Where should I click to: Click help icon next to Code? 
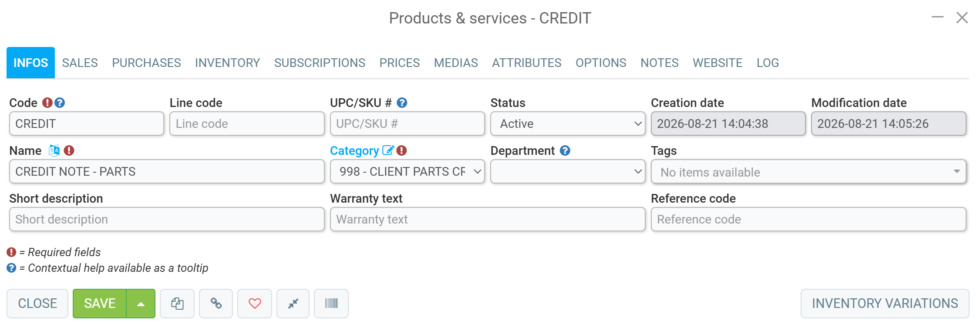pyautogui.click(x=60, y=103)
